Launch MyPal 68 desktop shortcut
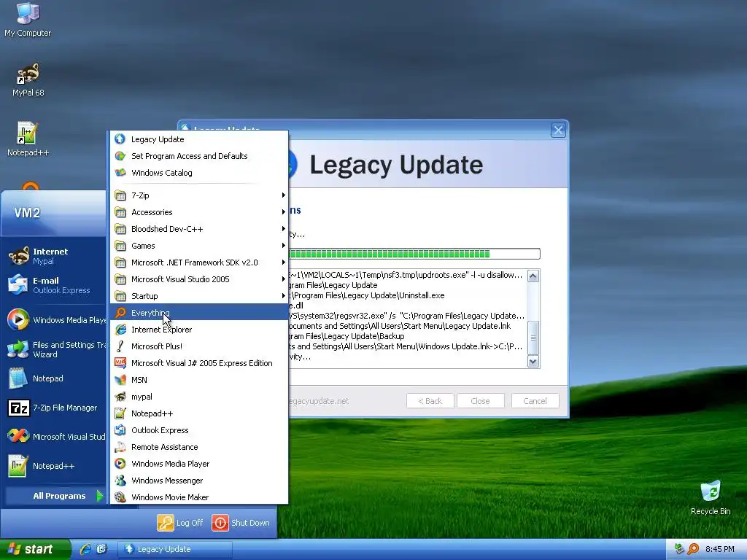 pyautogui.click(x=28, y=79)
